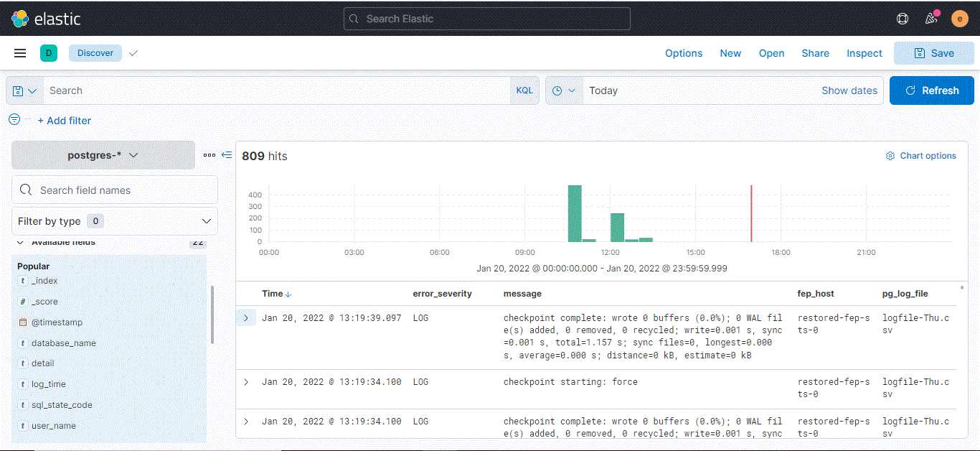
Task: Collapse the field sidebar with arrow icon
Action: pyautogui.click(x=227, y=155)
